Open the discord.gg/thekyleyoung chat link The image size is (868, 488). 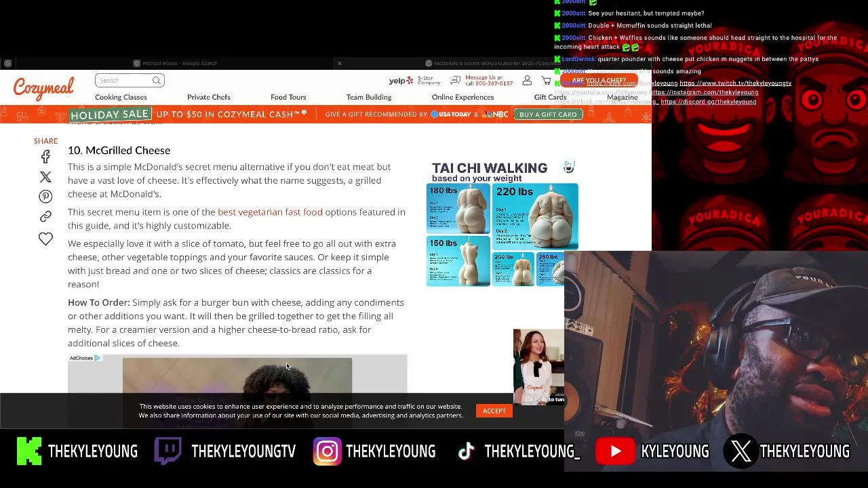pos(708,102)
